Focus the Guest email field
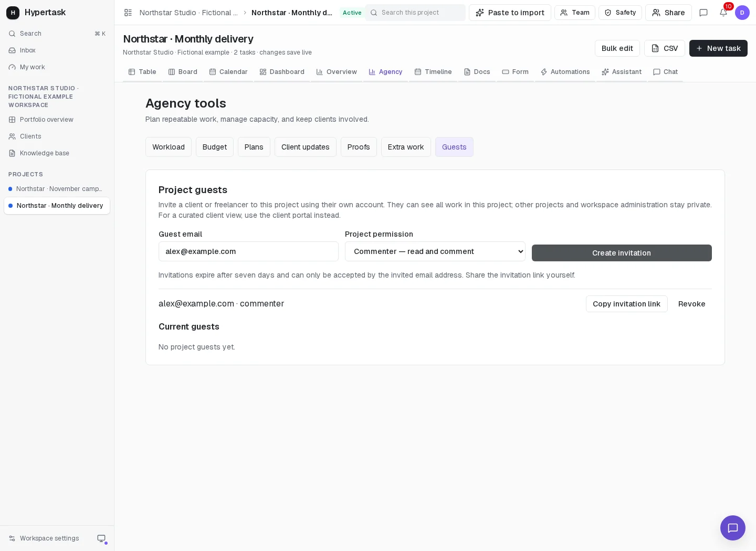Viewport: 756px width, 551px height. [248, 251]
